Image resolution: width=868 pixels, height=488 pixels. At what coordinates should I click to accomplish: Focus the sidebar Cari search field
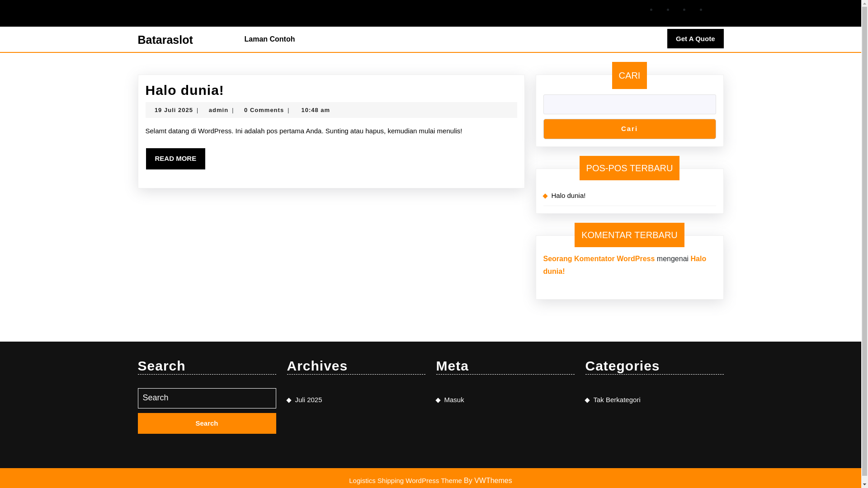[629, 104]
